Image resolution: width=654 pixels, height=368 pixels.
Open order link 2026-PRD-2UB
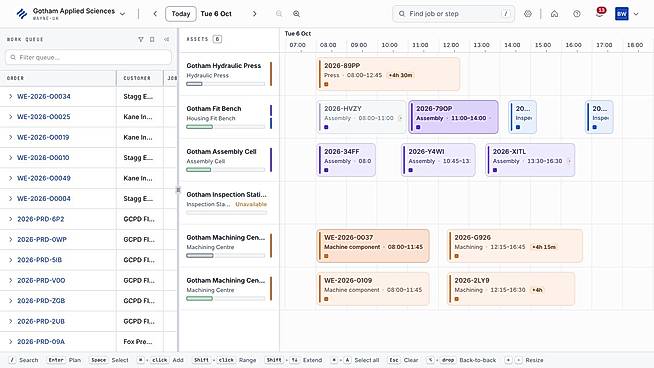[41, 321]
